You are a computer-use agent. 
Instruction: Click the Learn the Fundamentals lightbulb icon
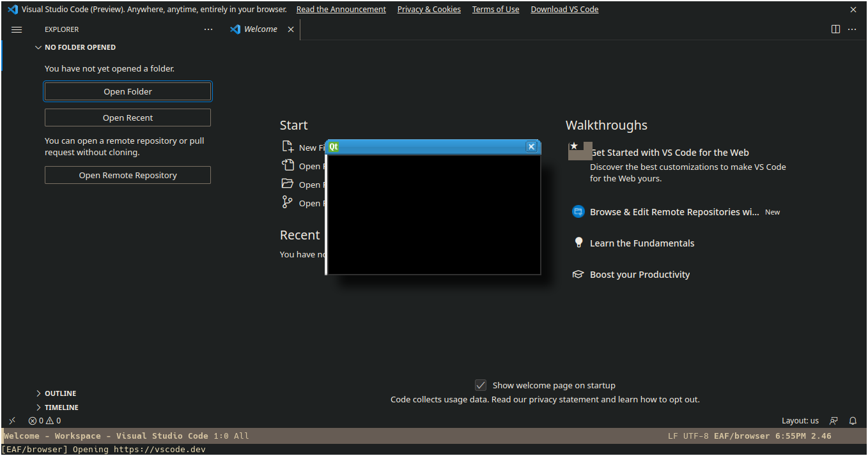(x=578, y=243)
